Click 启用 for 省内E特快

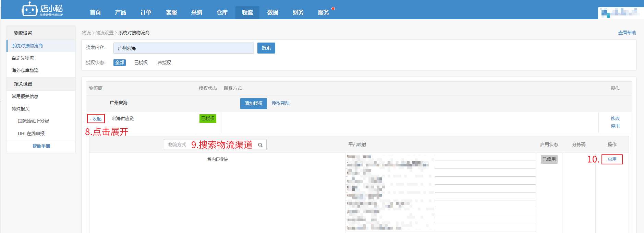(612, 159)
